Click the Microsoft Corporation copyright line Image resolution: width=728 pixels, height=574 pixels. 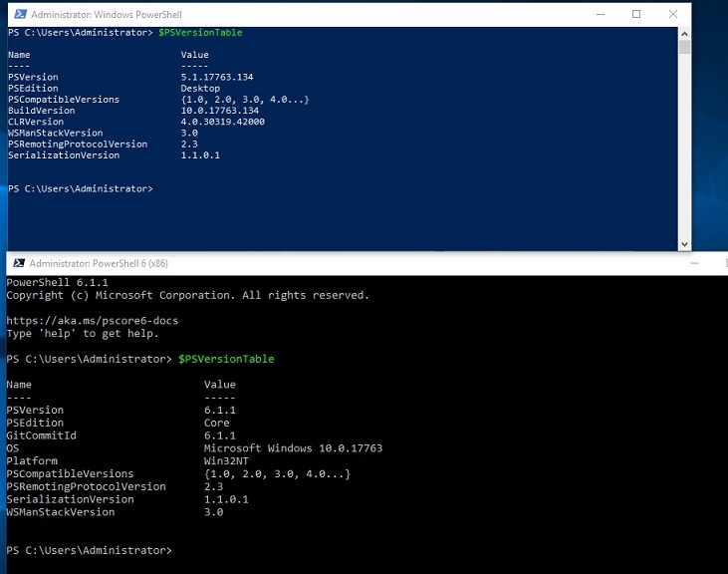coord(187,295)
